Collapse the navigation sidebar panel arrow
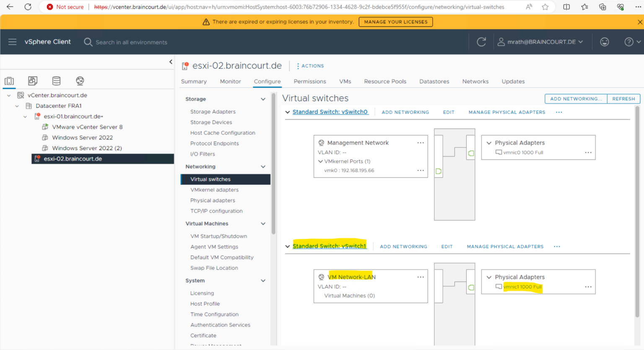The image size is (644, 350). click(171, 62)
